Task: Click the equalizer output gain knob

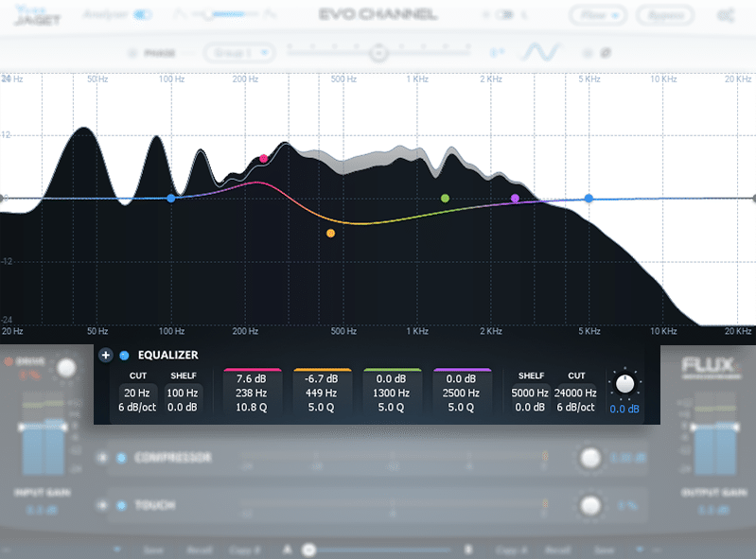Action: tap(624, 384)
